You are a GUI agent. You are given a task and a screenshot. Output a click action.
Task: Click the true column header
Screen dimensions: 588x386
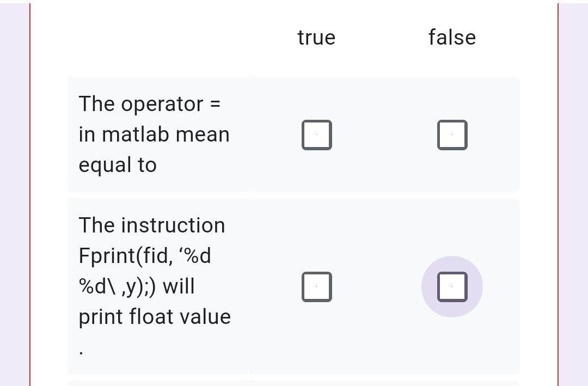click(316, 37)
